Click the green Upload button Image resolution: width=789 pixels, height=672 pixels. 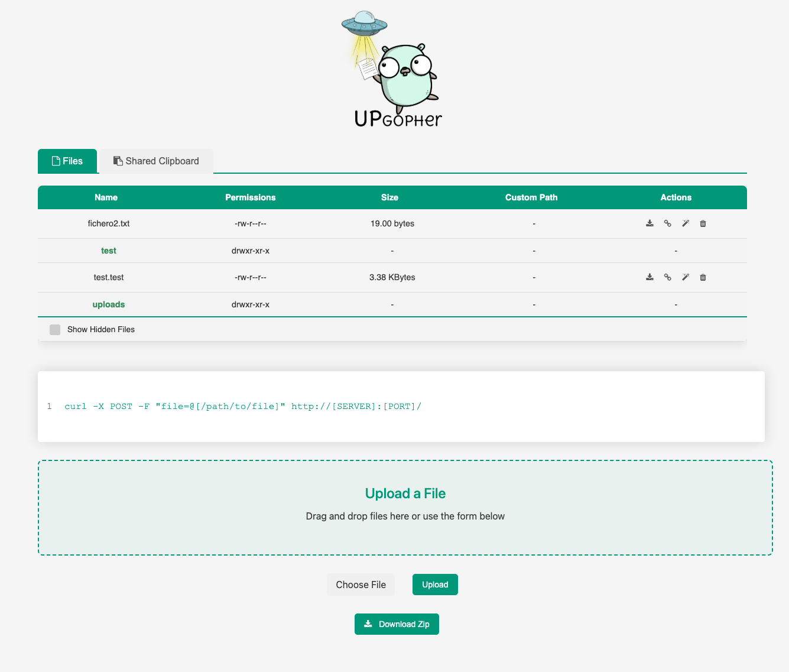click(435, 585)
